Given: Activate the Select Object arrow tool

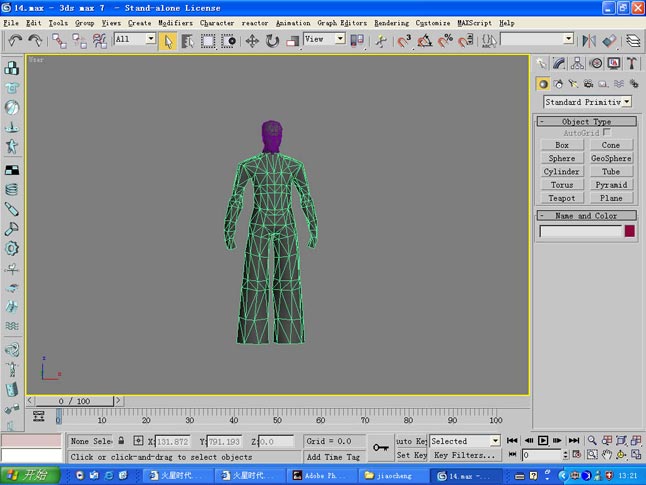Looking at the screenshot, I should [x=168, y=41].
